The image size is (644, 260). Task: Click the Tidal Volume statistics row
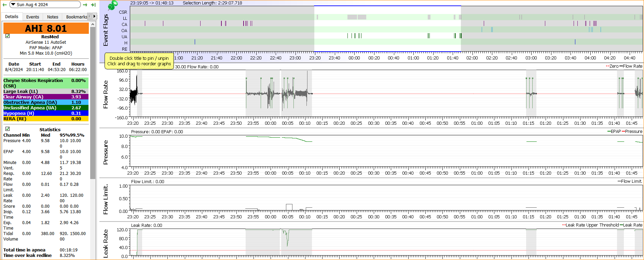(x=44, y=236)
